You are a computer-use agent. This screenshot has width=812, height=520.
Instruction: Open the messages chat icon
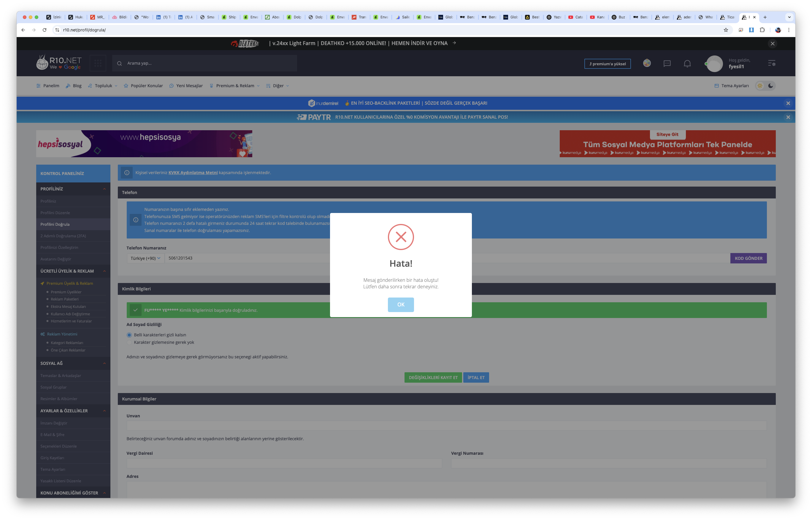pyautogui.click(x=667, y=63)
